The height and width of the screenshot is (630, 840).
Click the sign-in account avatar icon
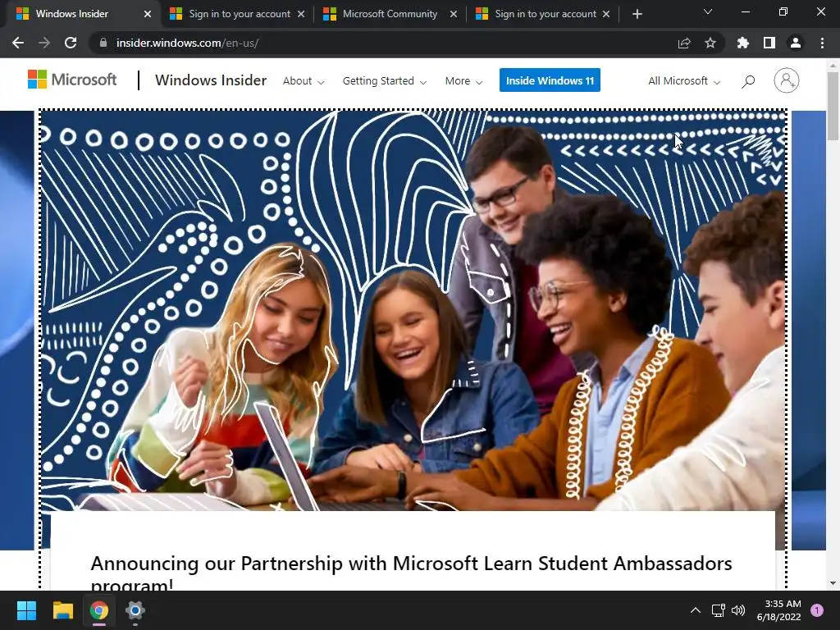coord(787,80)
